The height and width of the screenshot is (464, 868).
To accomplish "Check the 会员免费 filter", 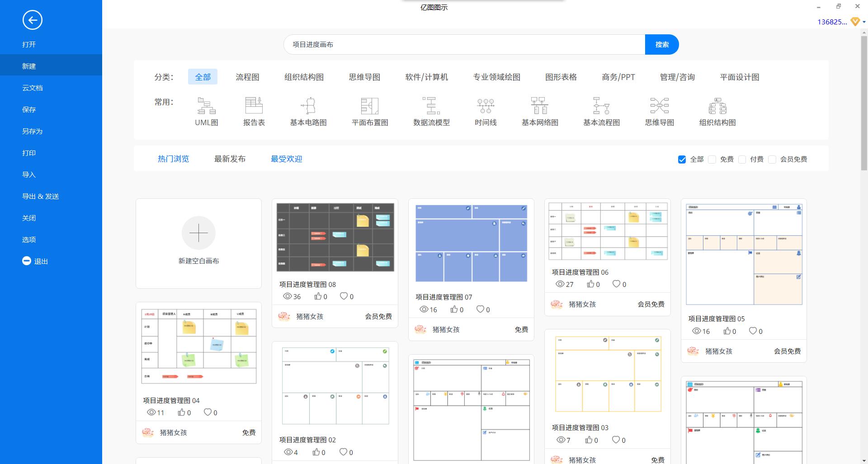I will (x=772, y=159).
